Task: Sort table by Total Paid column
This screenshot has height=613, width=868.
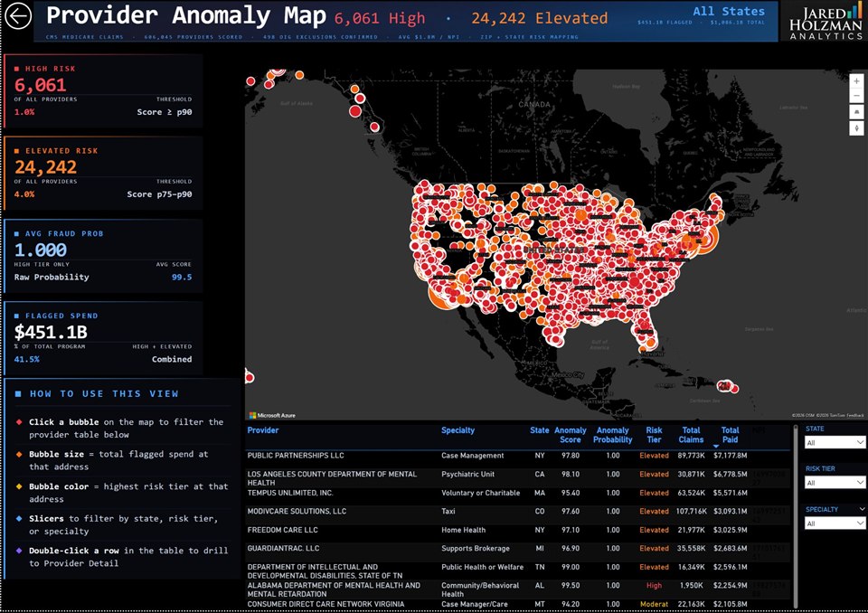Action: (730, 435)
